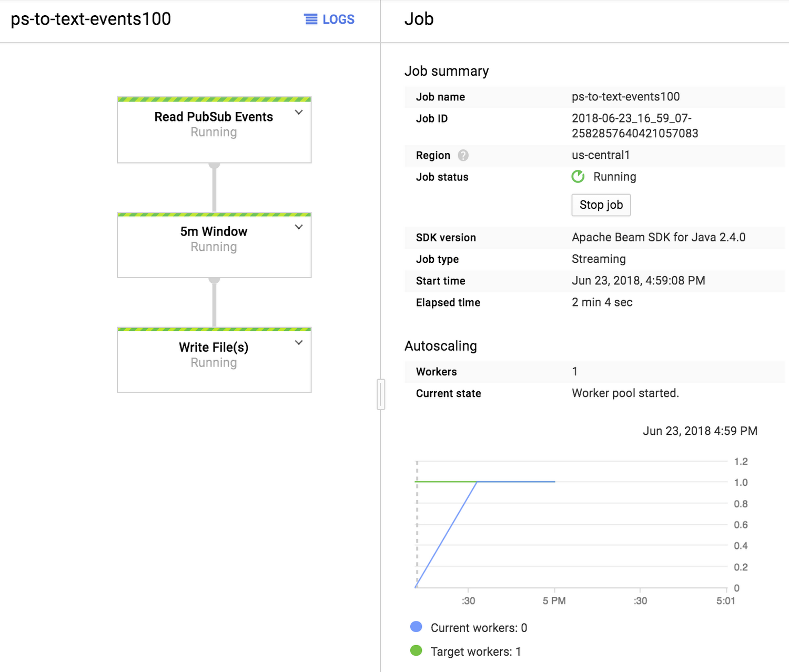Click the Autoscaling section heading

[441, 346]
